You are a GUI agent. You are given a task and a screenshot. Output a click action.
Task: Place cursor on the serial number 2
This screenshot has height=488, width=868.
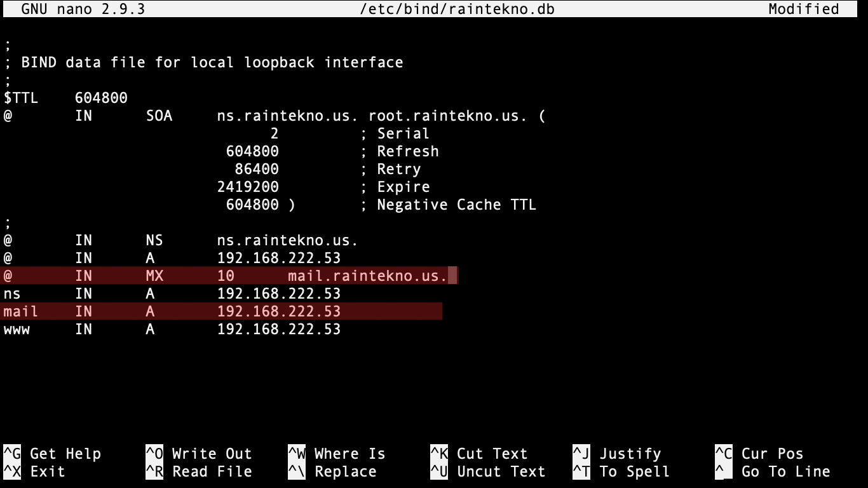click(275, 133)
